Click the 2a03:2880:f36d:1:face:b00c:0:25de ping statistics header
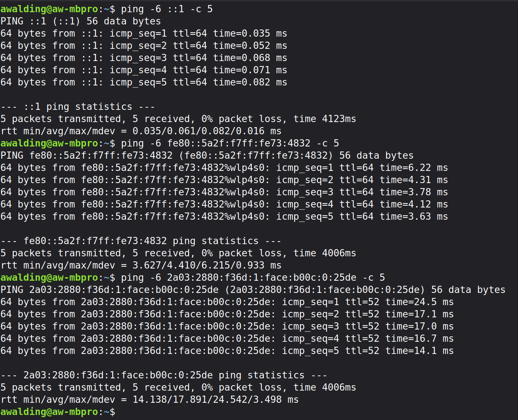Screen dimensions: 518x420 [164, 375]
